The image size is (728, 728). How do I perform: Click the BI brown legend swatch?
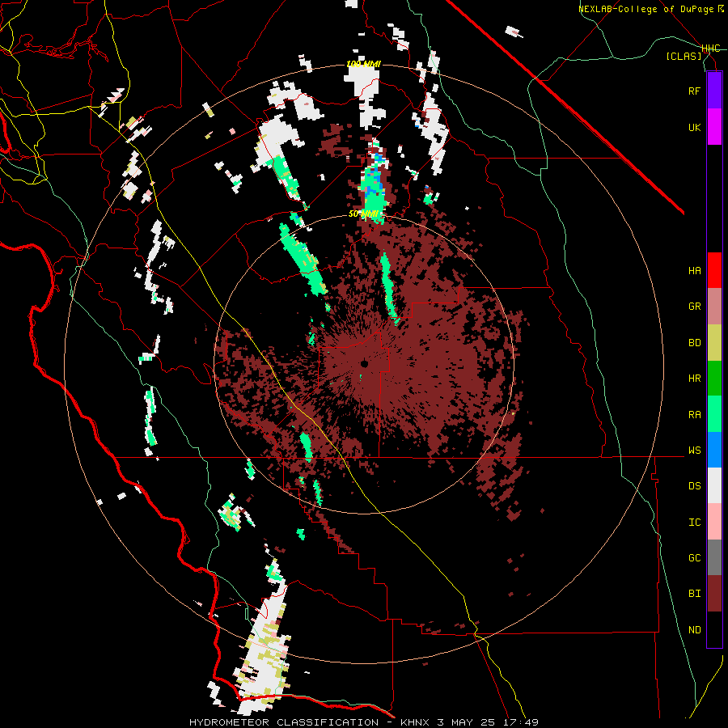coord(714,594)
